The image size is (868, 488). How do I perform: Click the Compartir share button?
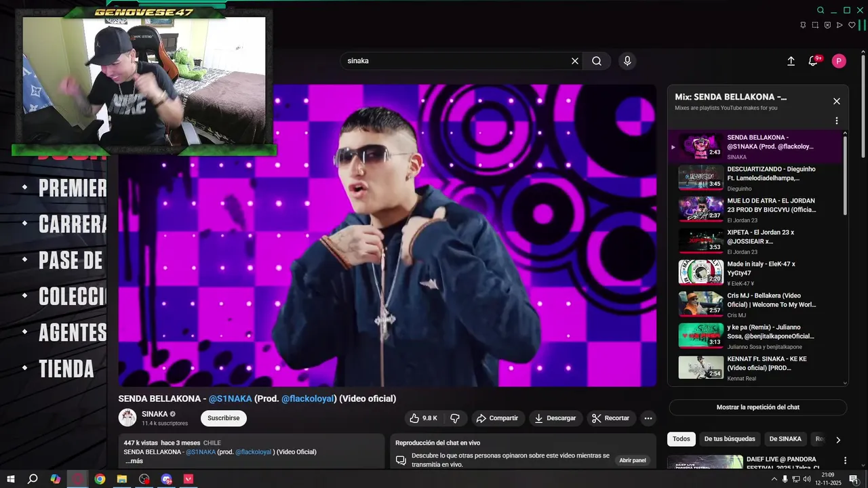coord(497,418)
